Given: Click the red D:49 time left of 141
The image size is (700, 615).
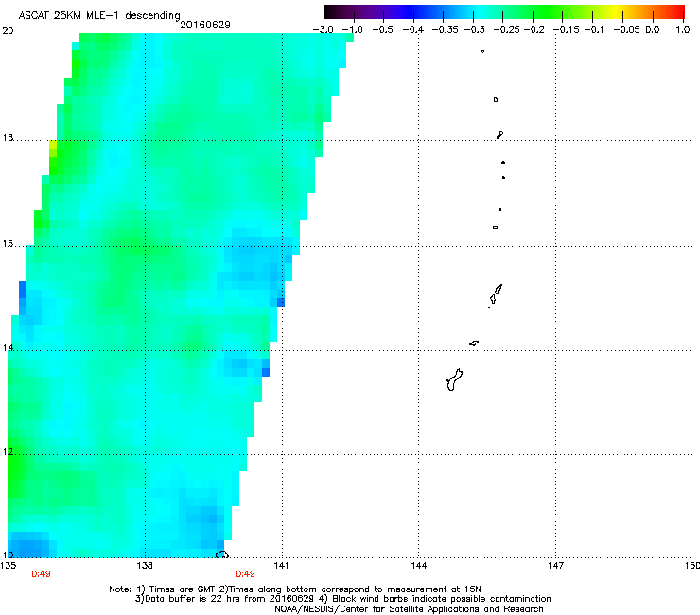Looking at the screenshot, I should [246, 574].
